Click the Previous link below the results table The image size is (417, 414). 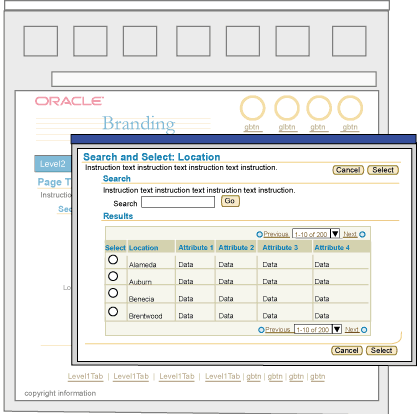(278, 330)
